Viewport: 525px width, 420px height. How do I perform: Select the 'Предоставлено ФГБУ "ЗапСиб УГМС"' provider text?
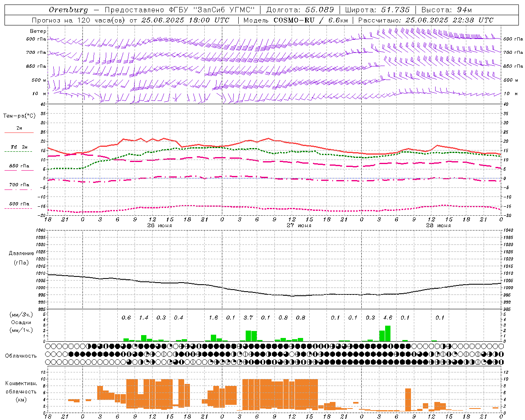pos(180,10)
